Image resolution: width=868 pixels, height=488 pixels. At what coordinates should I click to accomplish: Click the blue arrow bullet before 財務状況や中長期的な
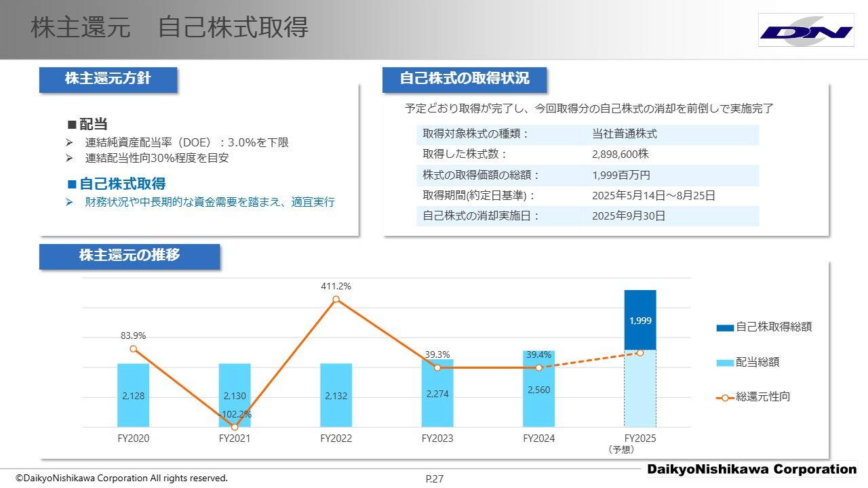point(69,202)
